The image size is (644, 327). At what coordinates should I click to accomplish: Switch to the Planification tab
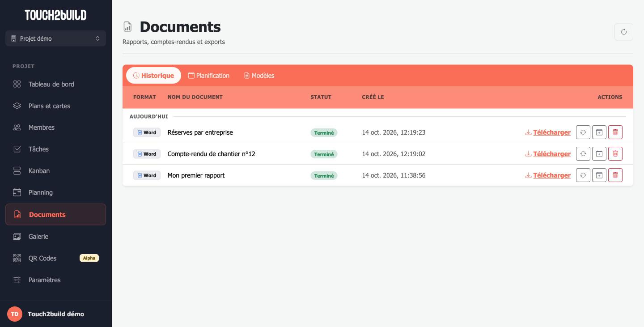click(x=209, y=76)
